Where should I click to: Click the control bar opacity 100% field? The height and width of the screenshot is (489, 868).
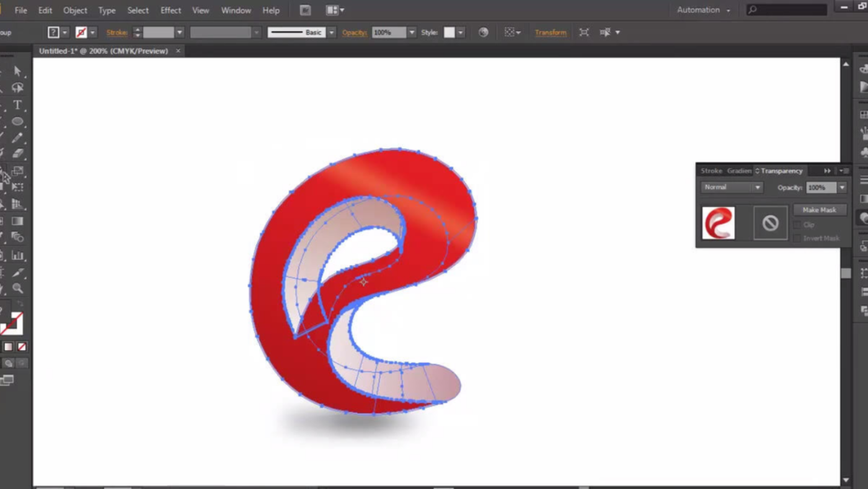(389, 32)
